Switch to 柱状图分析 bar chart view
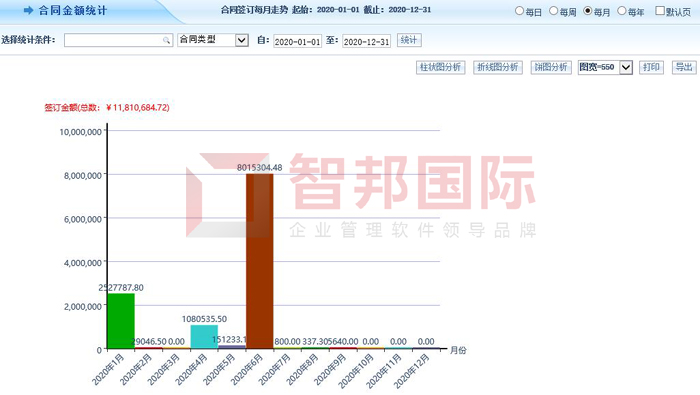Image resolution: width=700 pixels, height=395 pixels. pos(441,67)
